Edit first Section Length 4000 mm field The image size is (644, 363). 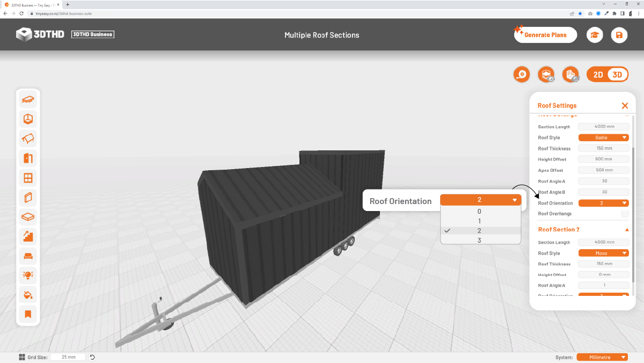click(604, 127)
